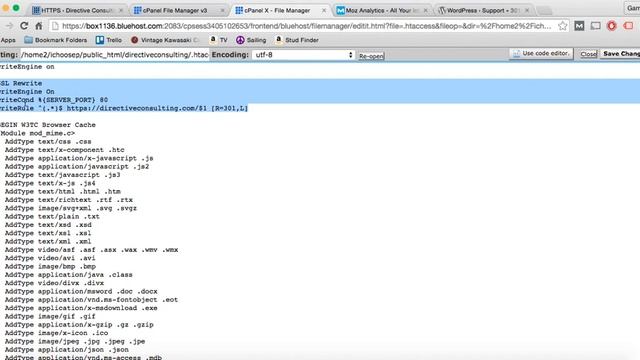Bookmark this page with the star icon
The height and width of the screenshot is (360, 640).
pyautogui.click(x=563, y=26)
